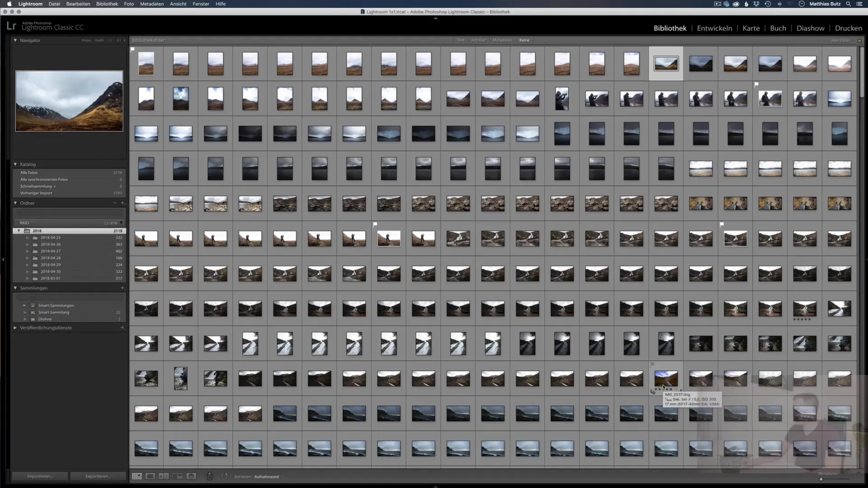This screenshot has height=488, width=868.
Task: Expand the 2018-04-27 folder
Action: tap(27, 251)
